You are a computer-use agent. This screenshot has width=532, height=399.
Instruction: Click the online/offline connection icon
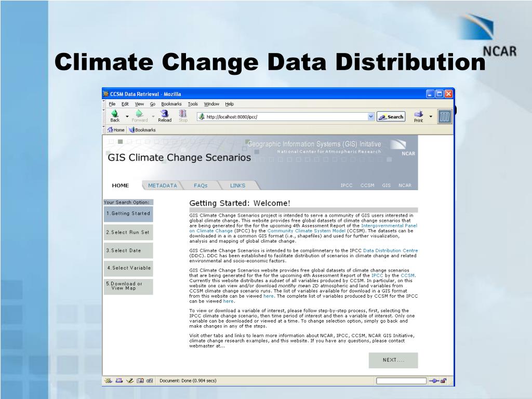pos(434,381)
